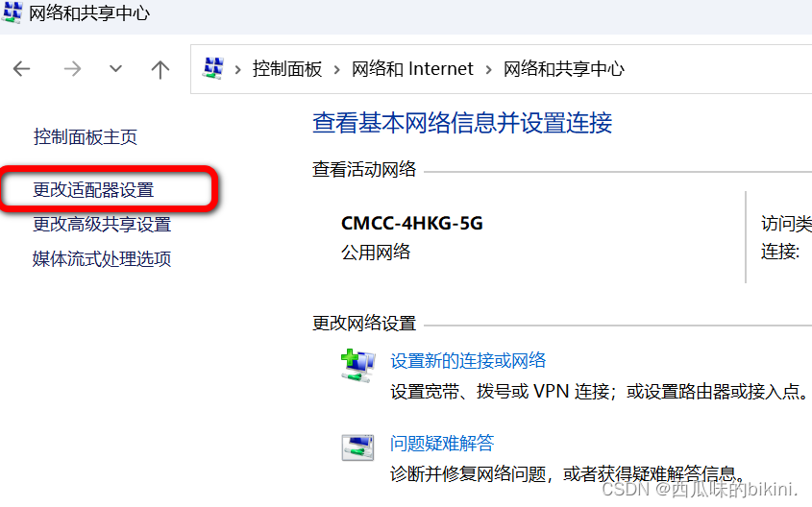Screen dimensions: 812x507
Task: Open 设置新的连接或网络 link
Action: coord(468,361)
